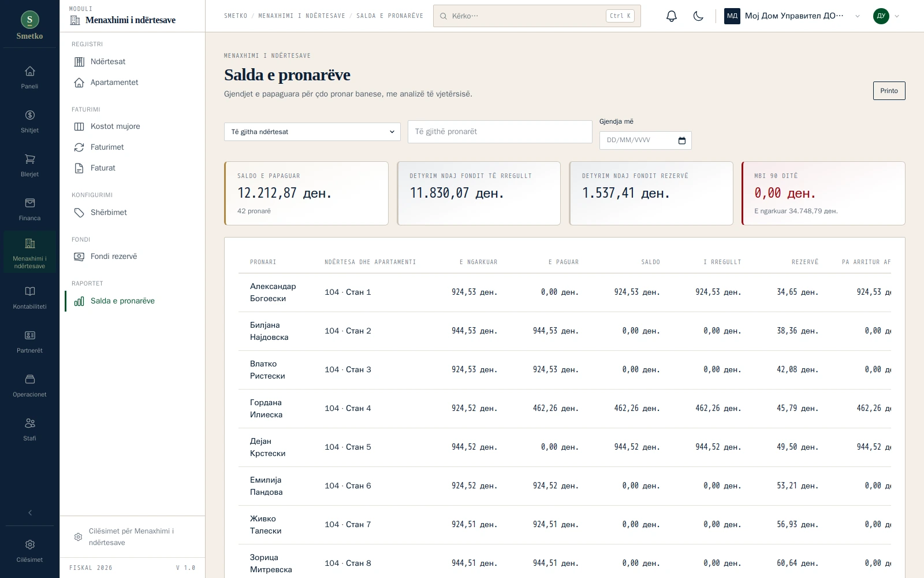Viewport: 924px width, 578px height.
Task: Open Ndërtesat in the module menu
Action: click(133, 62)
